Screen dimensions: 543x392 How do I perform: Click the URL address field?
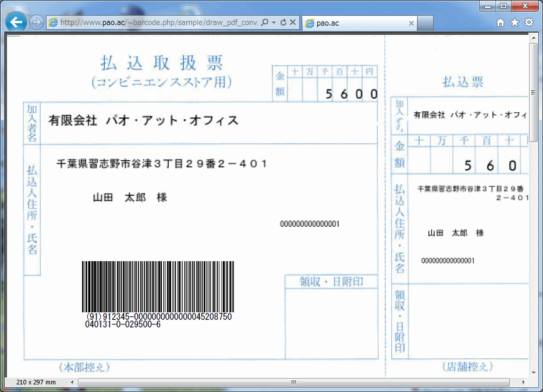click(x=157, y=23)
